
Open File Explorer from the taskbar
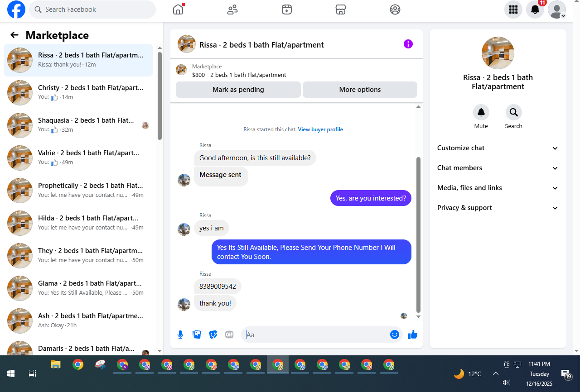tap(56, 365)
